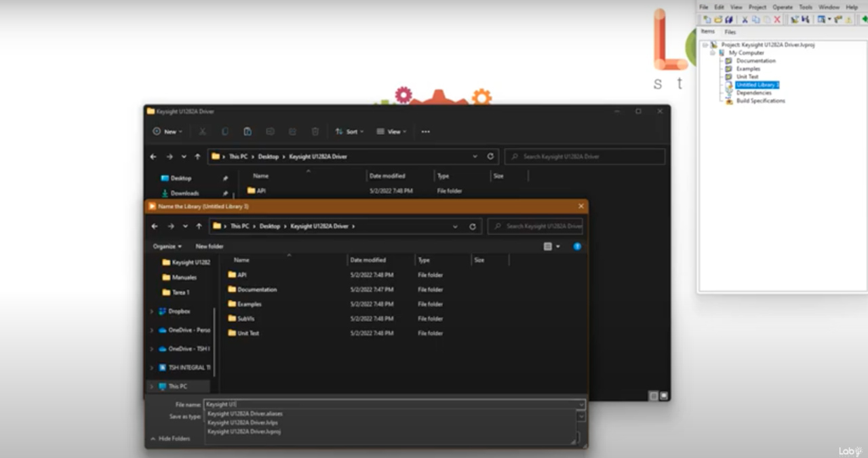Viewport: 868px width, 458px height.
Task: Click the Save All toolbar icon in LabVIEW
Action: click(729, 20)
